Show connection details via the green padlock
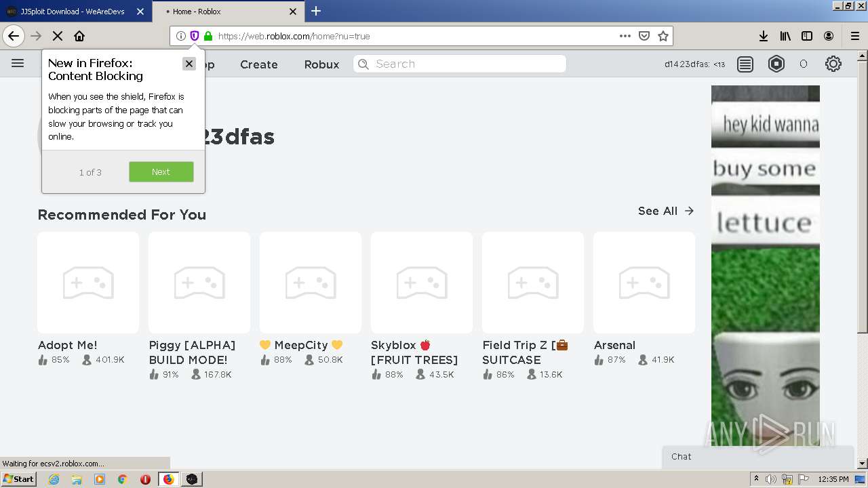The width and height of the screenshot is (868, 488). [208, 36]
